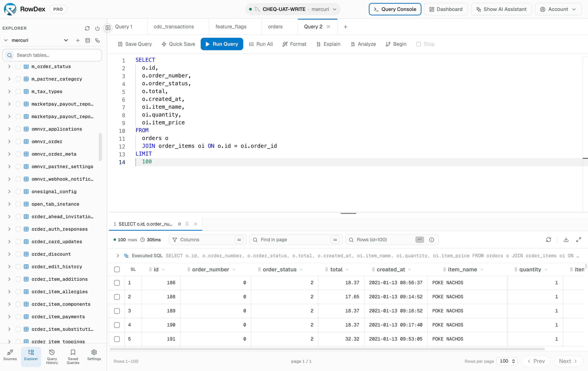Click the add plus icon beside mercuri
Screen dimensions: 588x371
click(x=78, y=40)
